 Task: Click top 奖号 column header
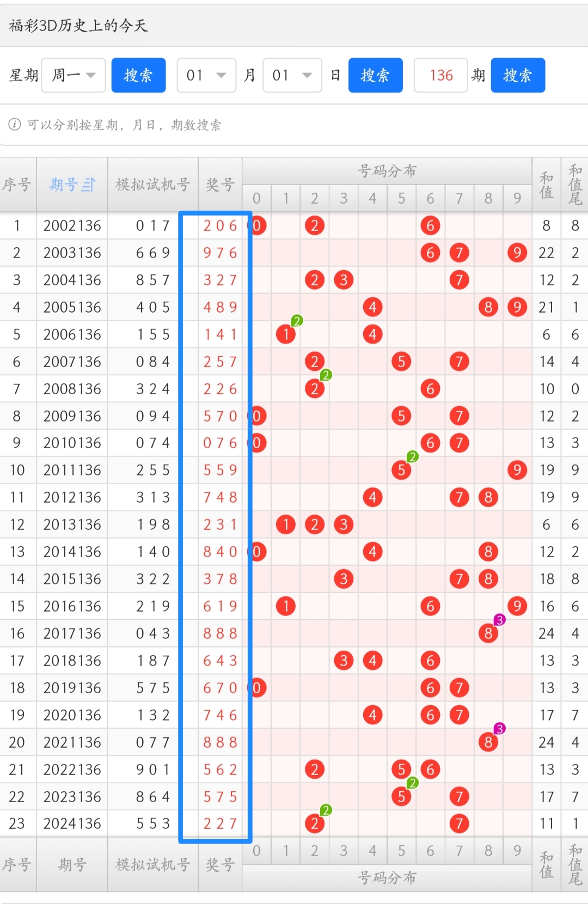[x=220, y=185]
